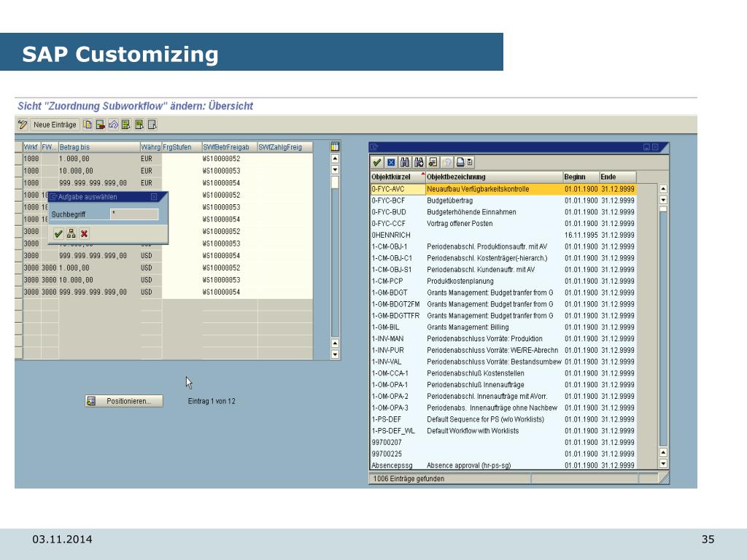Select the 1-INV-VAL entry
Viewport: 747px width, 560px height.
(x=503, y=362)
